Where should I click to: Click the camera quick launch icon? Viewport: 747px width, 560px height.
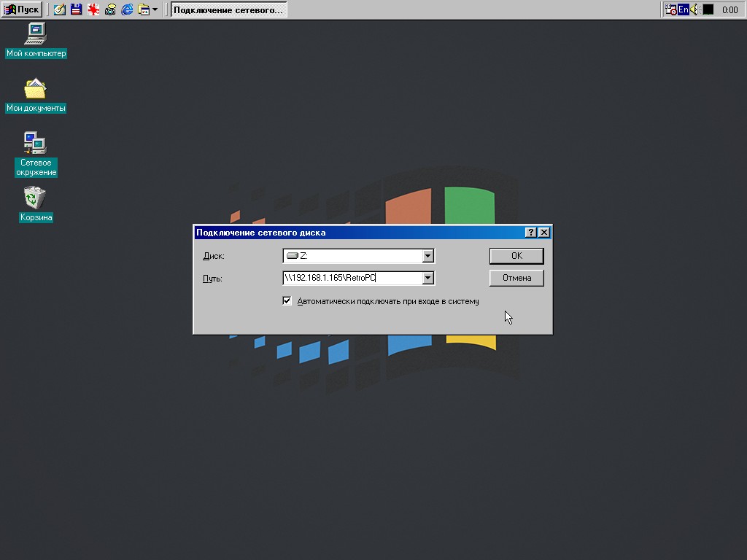pyautogui.click(x=110, y=9)
